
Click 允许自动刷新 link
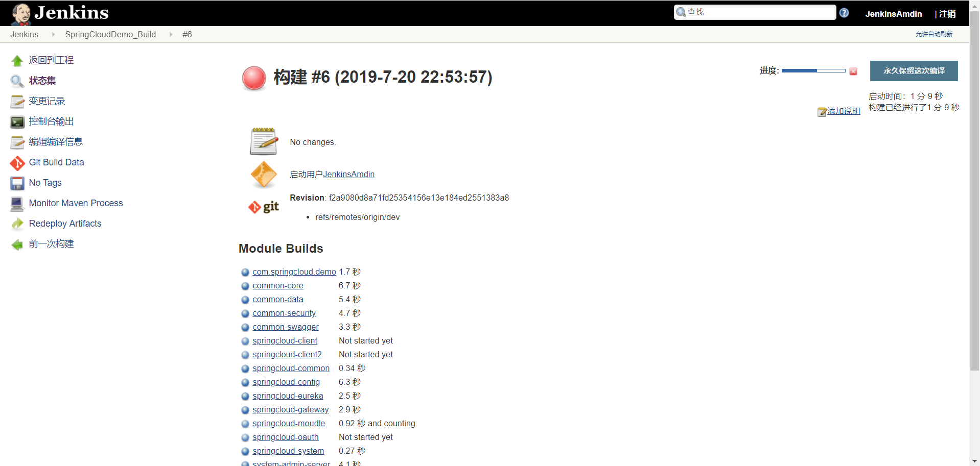click(934, 34)
